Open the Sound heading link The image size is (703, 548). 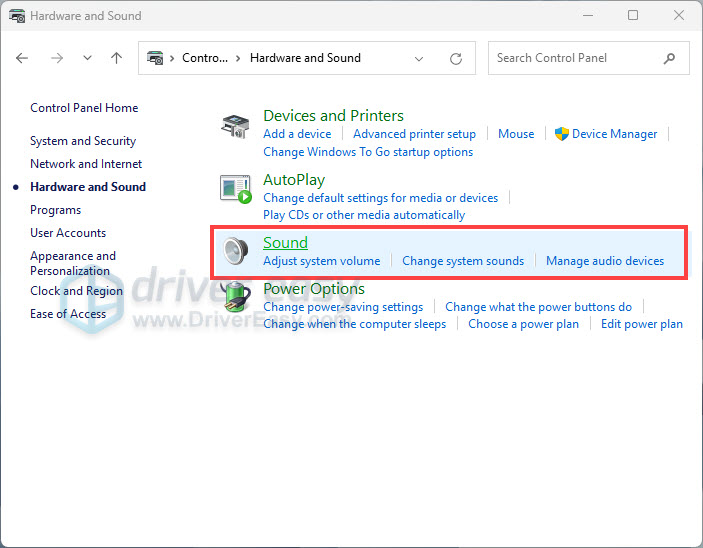pos(285,243)
